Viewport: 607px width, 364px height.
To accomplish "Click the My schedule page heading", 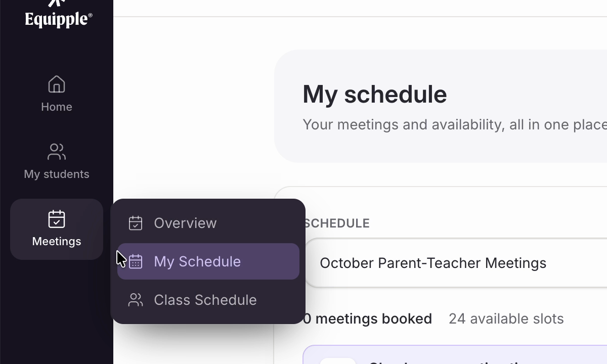I will 375,95.
